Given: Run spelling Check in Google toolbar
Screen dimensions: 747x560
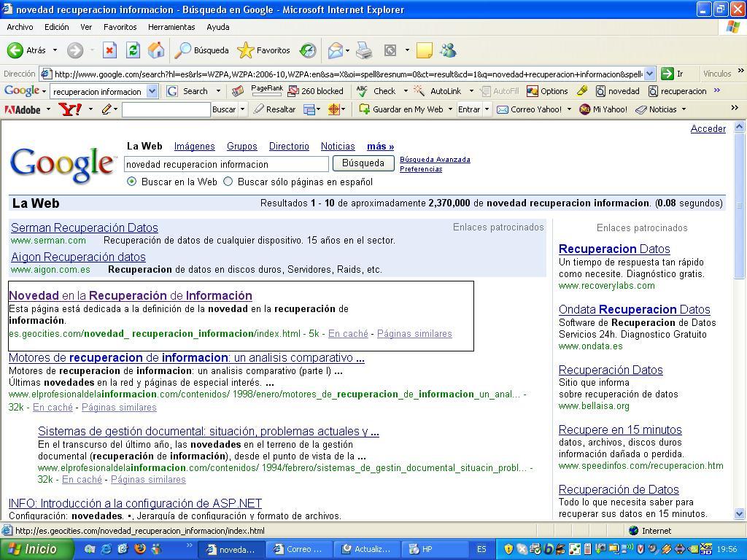Looking at the screenshot, I should (x=376, y=91).
